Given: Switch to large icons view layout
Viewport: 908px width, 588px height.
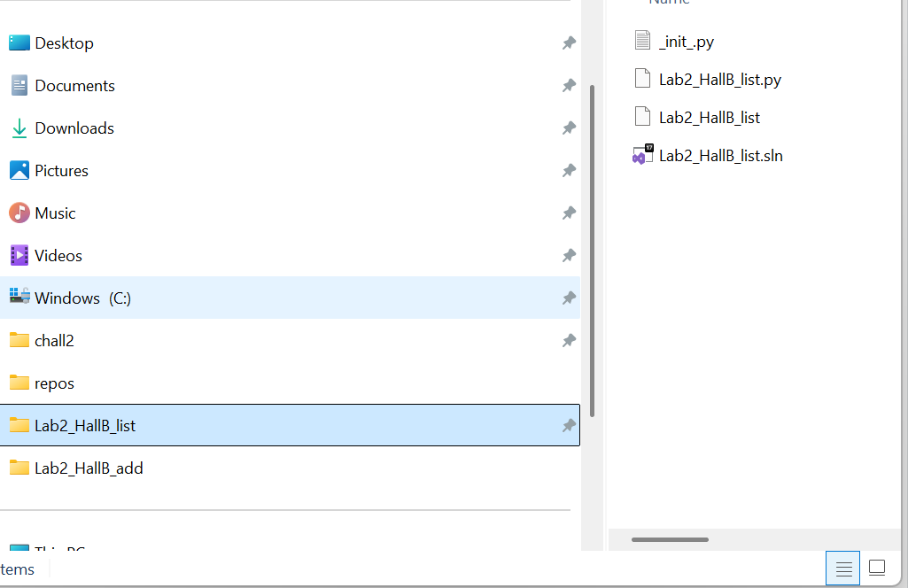Looking at the screenshot, I should (876, 568).
